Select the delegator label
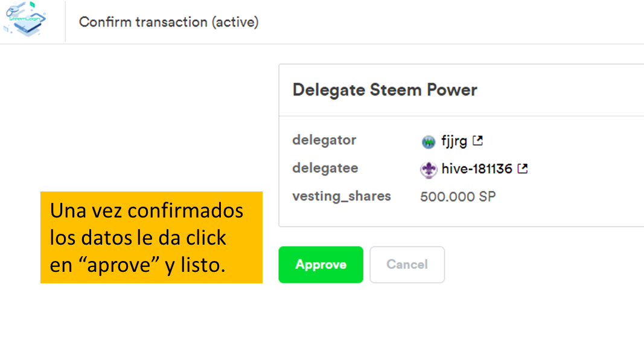Image resolution: width=644 pixels, height=348 pixels. coord(324,140)
